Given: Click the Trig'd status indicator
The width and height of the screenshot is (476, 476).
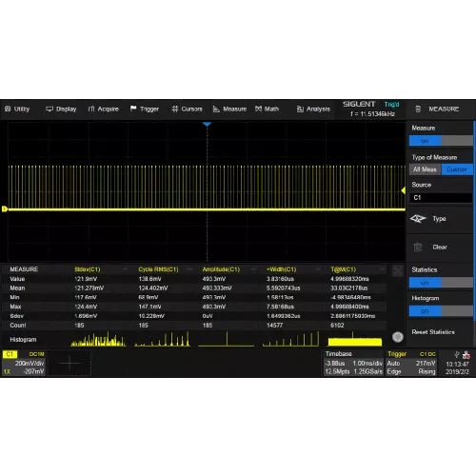Looking at the screenshot, I should [x=391, y=105].
